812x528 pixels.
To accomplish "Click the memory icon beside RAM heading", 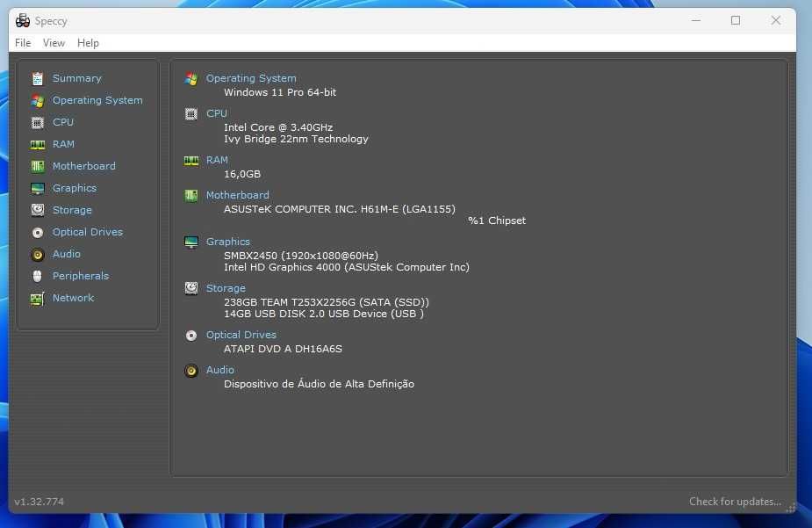I will coord(191,161).
